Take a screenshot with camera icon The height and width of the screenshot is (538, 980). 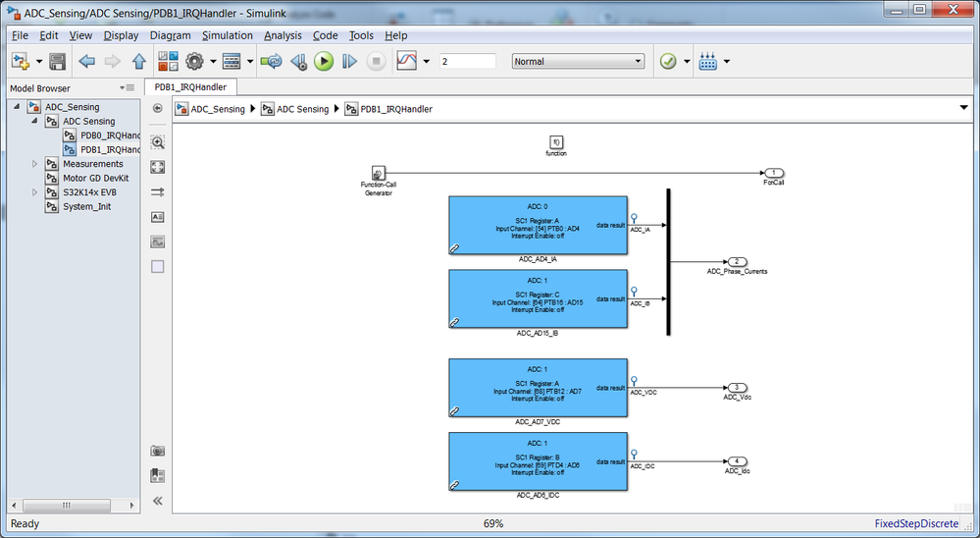point(158,451)
